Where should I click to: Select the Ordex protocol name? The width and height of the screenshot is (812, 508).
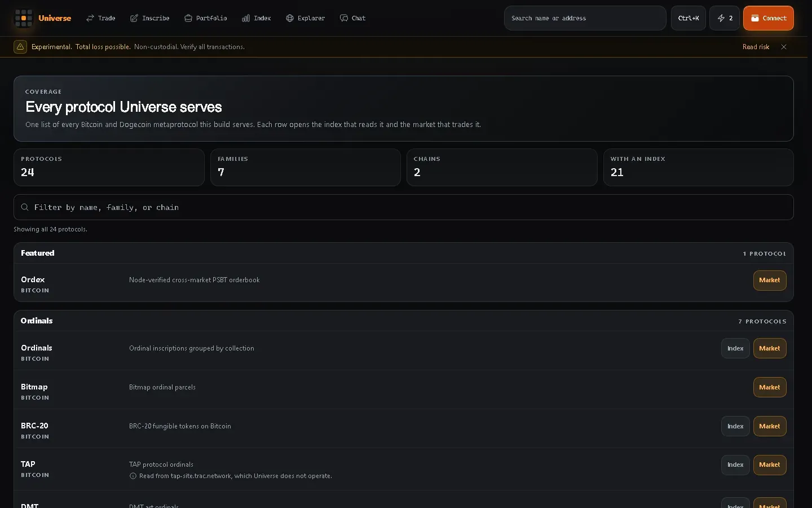(33, 279)
